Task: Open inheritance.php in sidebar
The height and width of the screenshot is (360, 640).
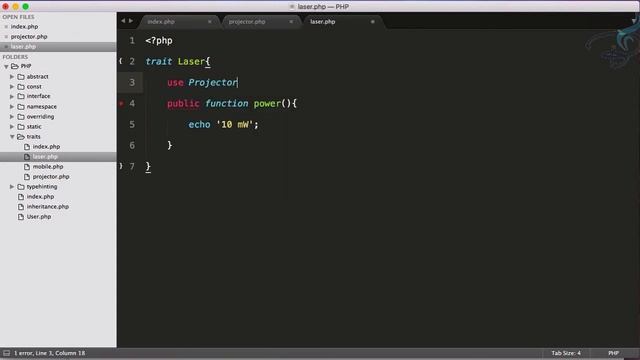Action: click(48, 207)
